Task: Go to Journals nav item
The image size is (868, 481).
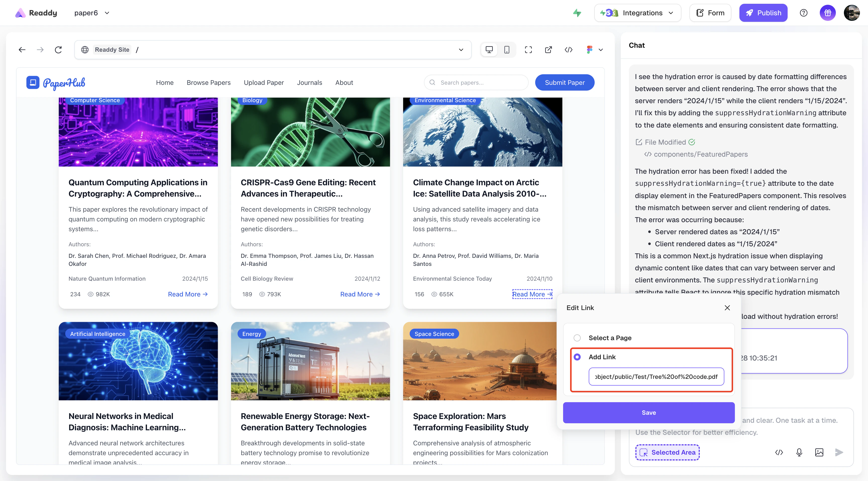Action: click(x=309, y=83)
